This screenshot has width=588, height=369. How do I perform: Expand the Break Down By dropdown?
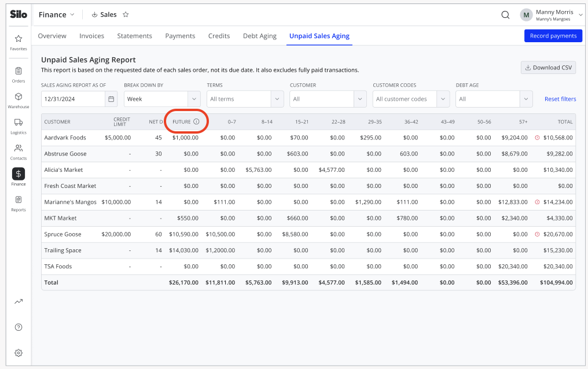pyautogui.click(x=162, y=99)
